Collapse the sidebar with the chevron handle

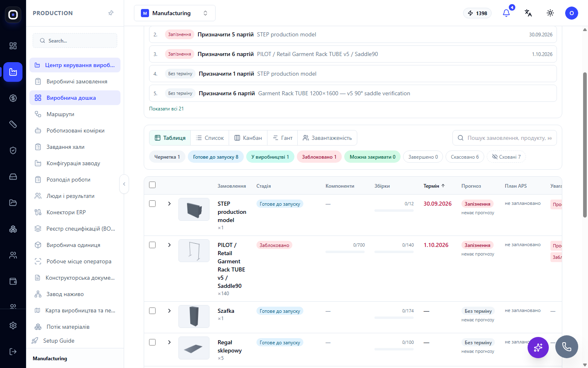pyautogui.click(x=124, y=184)
